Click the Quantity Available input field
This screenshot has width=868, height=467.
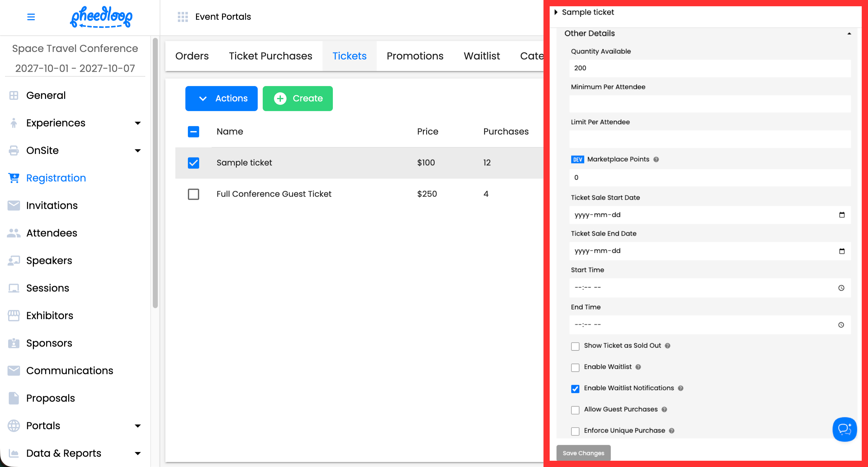[710, 68]
